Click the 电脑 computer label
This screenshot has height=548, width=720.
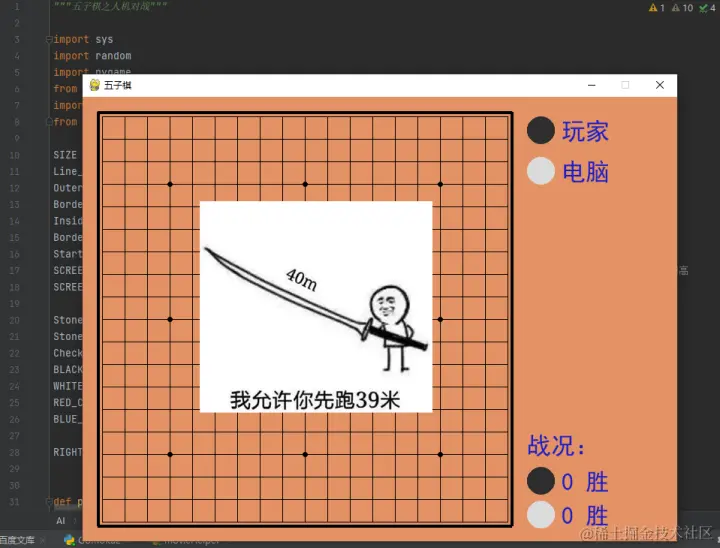pos(585,172)
